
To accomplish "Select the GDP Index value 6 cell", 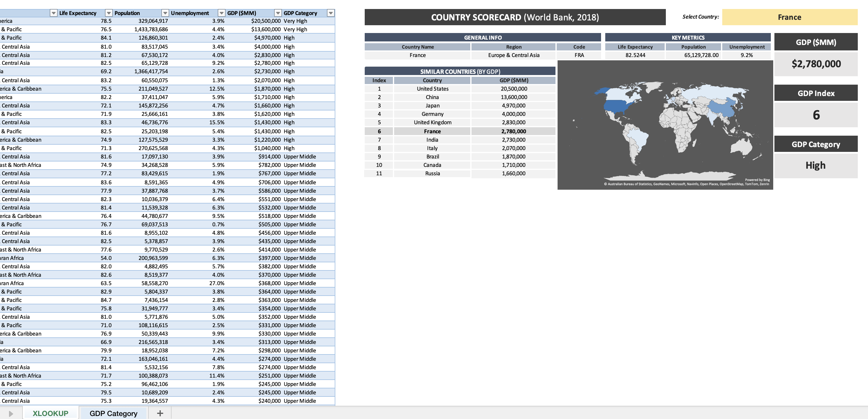I will tap(816, 115).
